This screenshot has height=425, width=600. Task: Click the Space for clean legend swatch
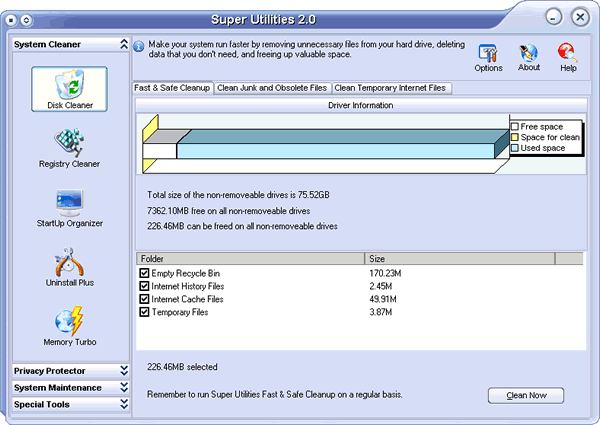pyautogui.click(x=515, y=137)
